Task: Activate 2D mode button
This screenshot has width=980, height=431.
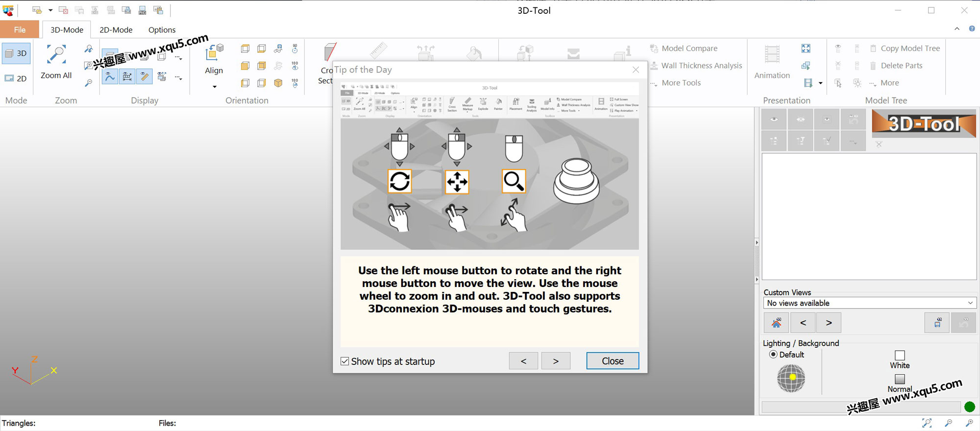Action: tap(16, 78)
